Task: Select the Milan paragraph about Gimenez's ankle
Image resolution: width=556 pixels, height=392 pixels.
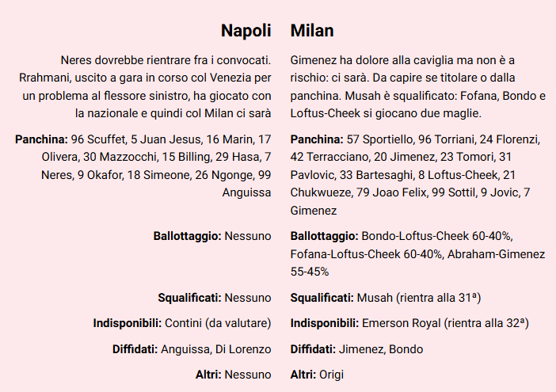Action: click(x=417, y=86)
